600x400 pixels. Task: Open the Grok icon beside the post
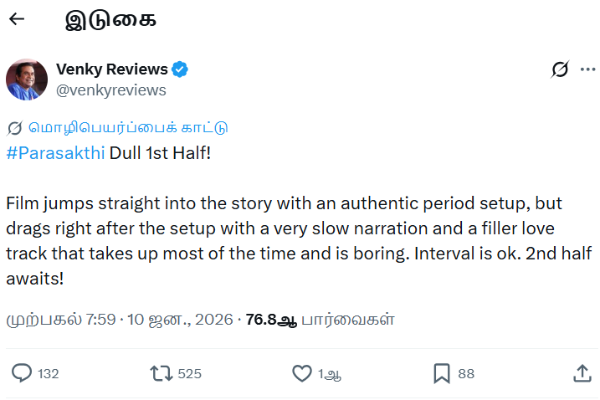tap(561, 70)
